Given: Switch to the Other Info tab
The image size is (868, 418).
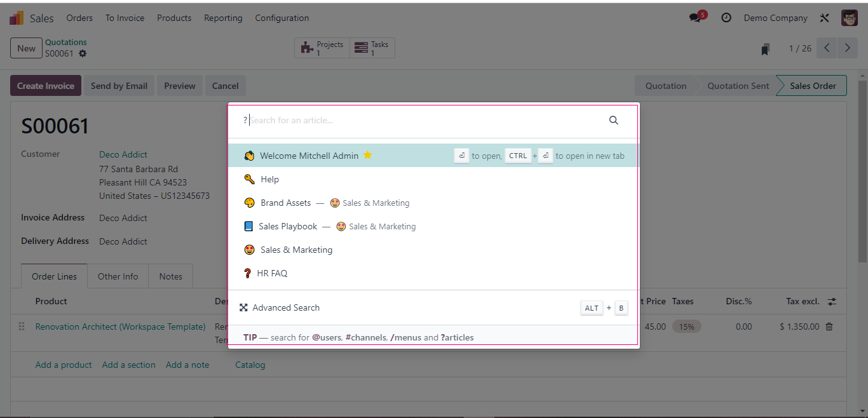Looking at the screenshot, I should [118, 276].
